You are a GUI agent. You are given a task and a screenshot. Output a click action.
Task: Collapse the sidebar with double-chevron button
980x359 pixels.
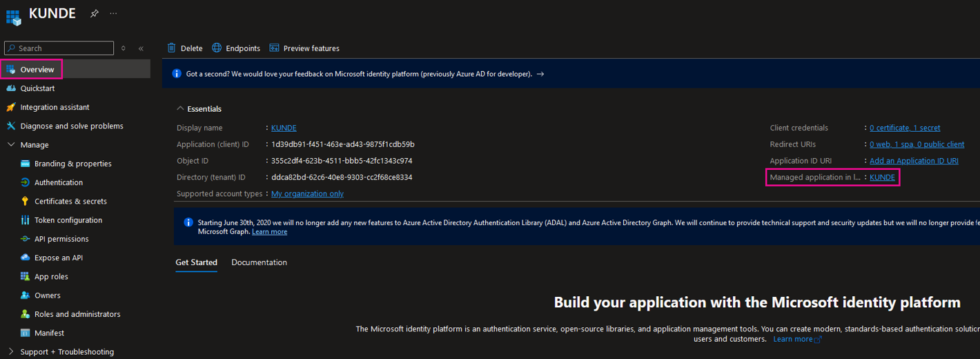coord(141,48)
